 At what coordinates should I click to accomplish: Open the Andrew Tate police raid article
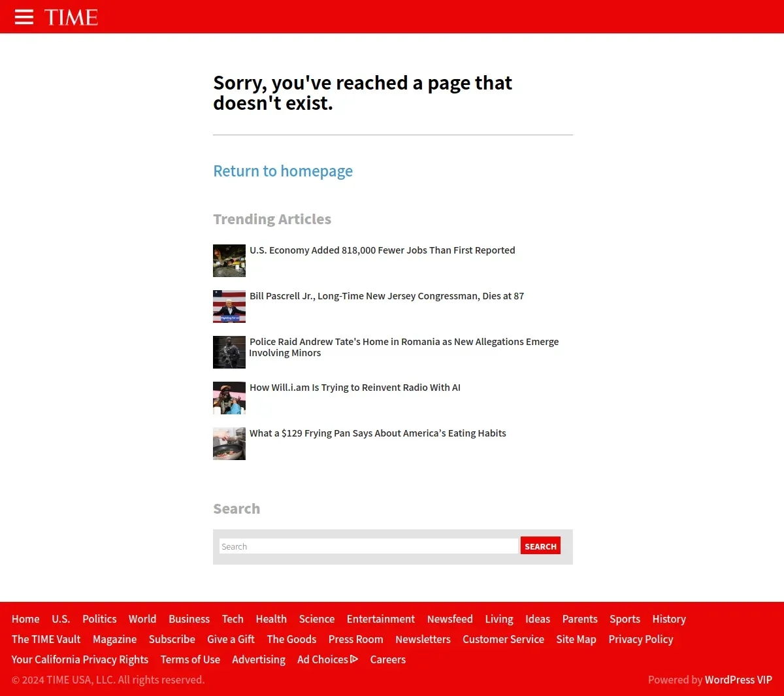pos(404,347)
